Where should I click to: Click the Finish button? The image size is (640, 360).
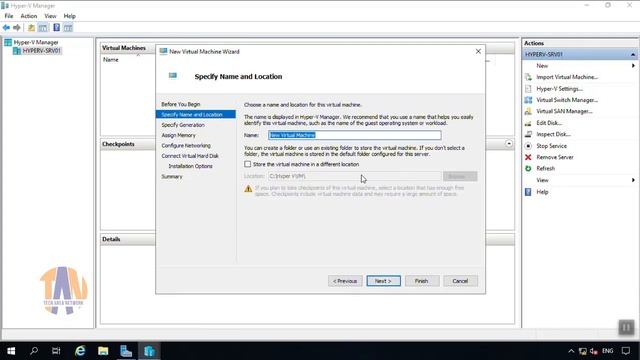422,281
